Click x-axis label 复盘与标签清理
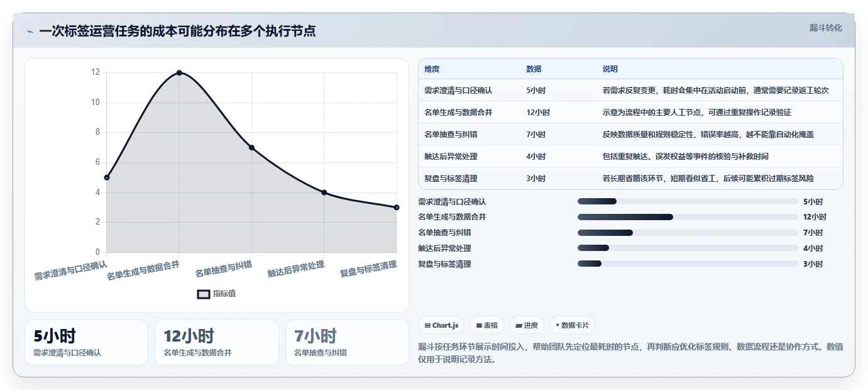 (x=369, y=269)
